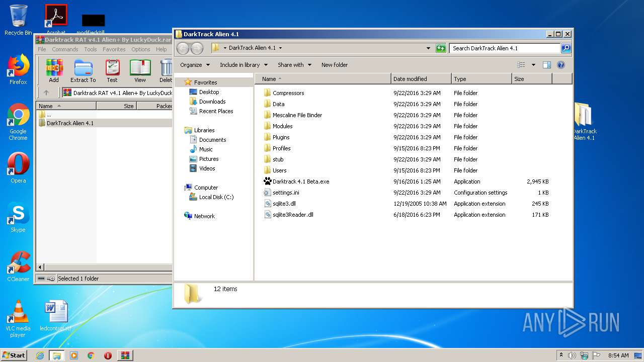The image size is (644, 362).
Task: Open WinRAR File menu
Action: (x=42, y=49)
